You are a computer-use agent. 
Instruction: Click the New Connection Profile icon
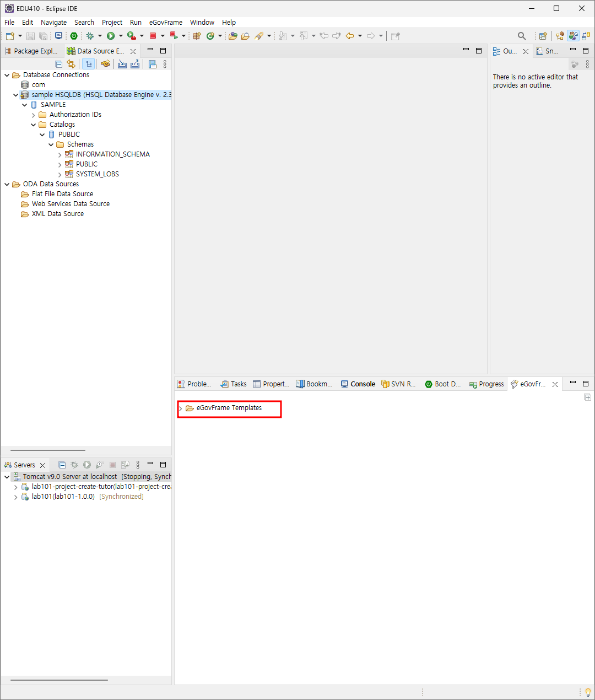105,64
